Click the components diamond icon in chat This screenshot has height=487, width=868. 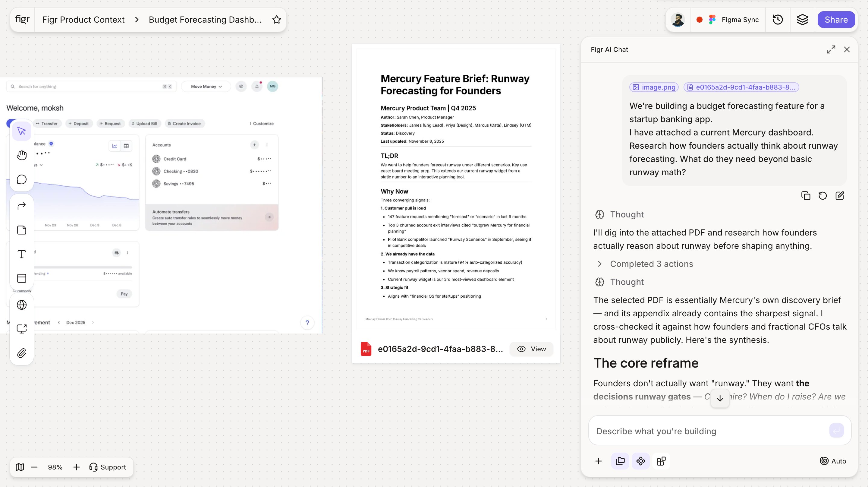click(640, 461)
